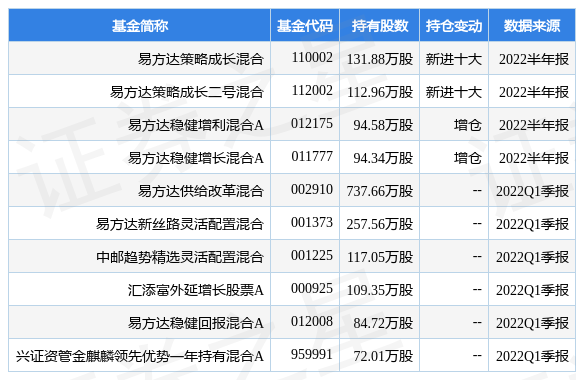
Task: Select fund name 易方达稳健增长混合A
Action: (x=195, y=158)
